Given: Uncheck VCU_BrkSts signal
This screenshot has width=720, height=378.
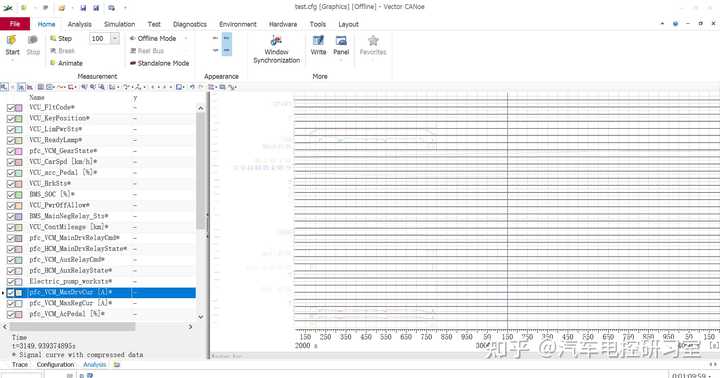Looking at the screenshot, I should [11, 184].
